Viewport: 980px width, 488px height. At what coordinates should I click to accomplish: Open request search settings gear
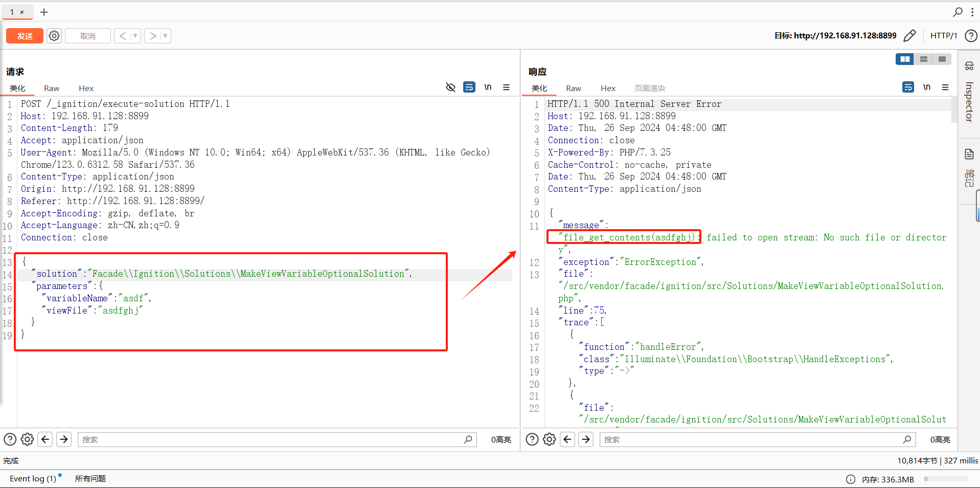coord(28,439)
